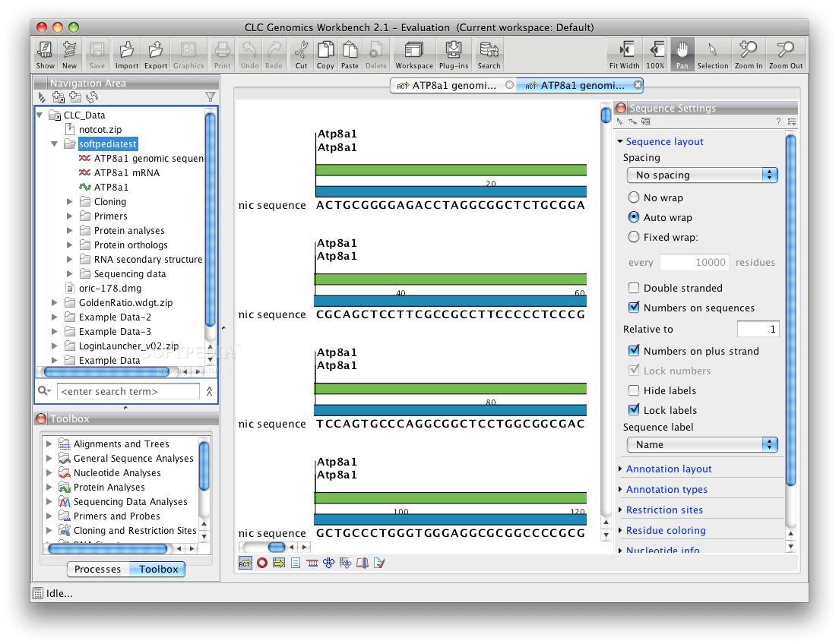Click the filter funnel icon in Navigation Area
Viewport: 839px width, 644px height.
point(211,96)
